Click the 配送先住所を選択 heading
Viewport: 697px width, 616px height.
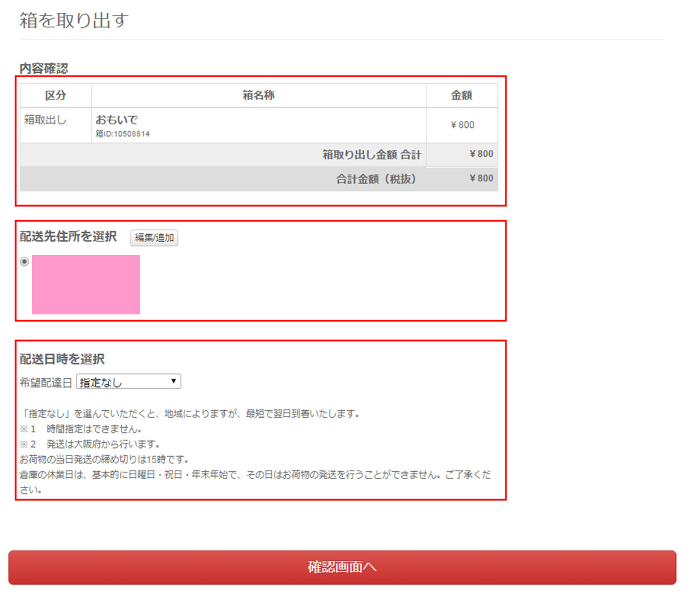pyautogui.click(x=69, y=237)
